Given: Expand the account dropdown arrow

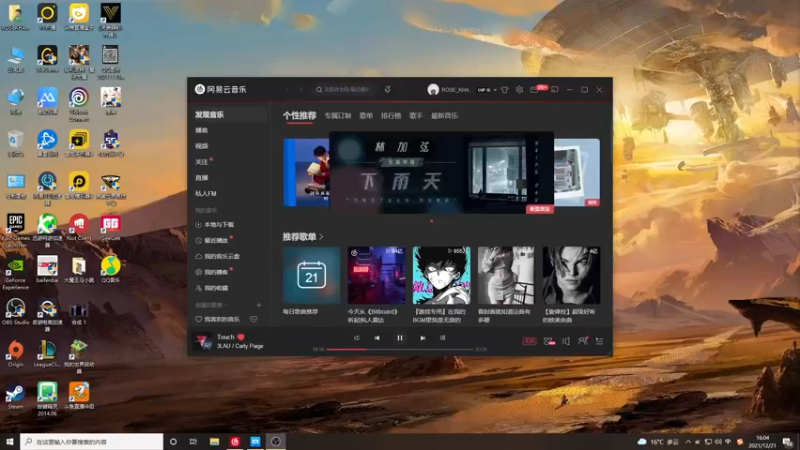Looking at the screenshot, I should coord(495,90).
